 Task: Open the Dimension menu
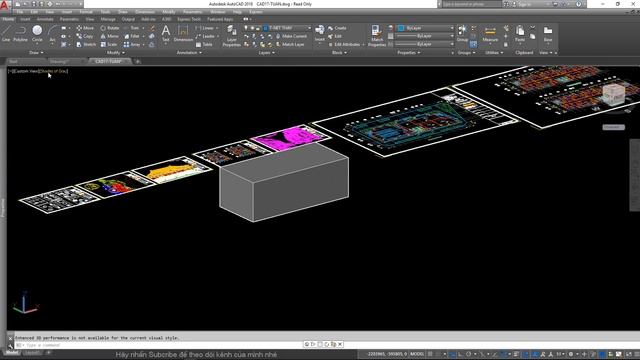pos(144,12)
